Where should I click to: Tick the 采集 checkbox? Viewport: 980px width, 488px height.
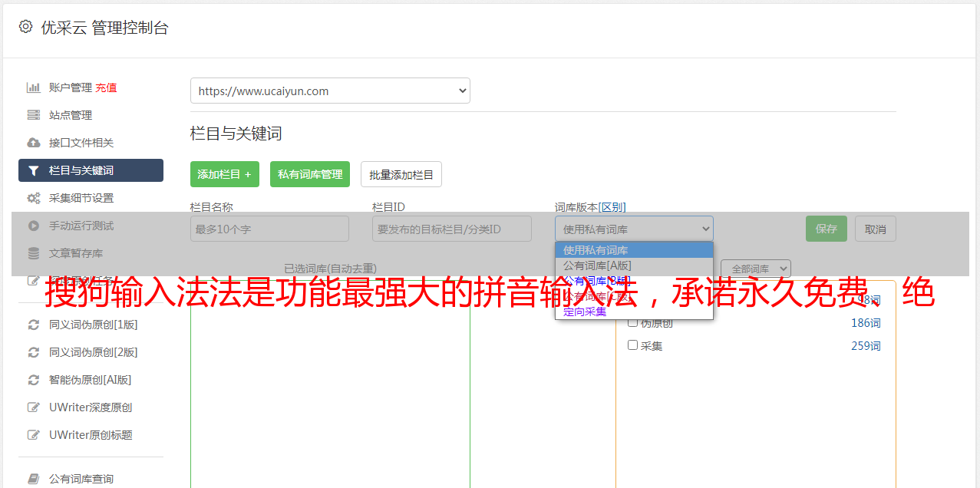pyautogui.click(x=633, y=345)
